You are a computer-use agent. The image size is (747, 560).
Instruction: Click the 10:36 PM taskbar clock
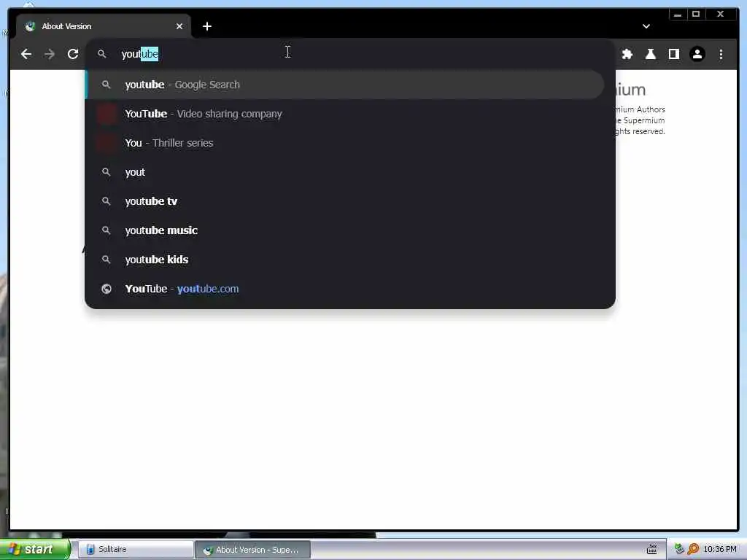(720, 550)
